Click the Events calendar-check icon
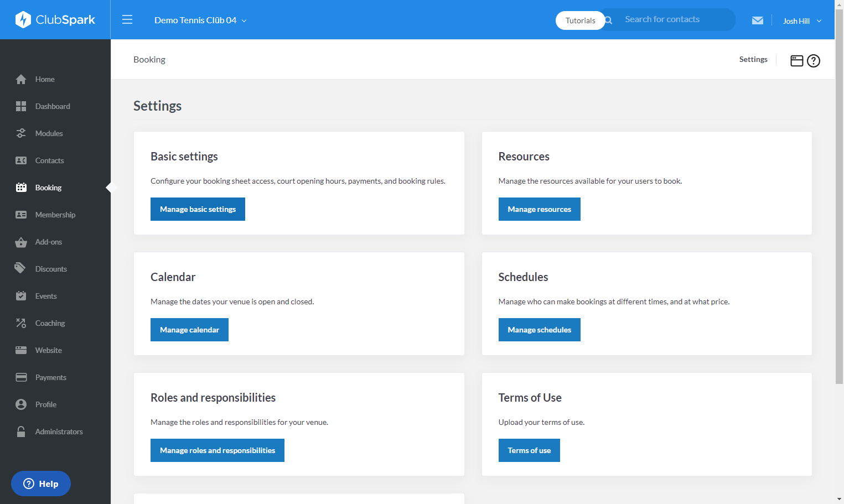 [x=21, y=296]
